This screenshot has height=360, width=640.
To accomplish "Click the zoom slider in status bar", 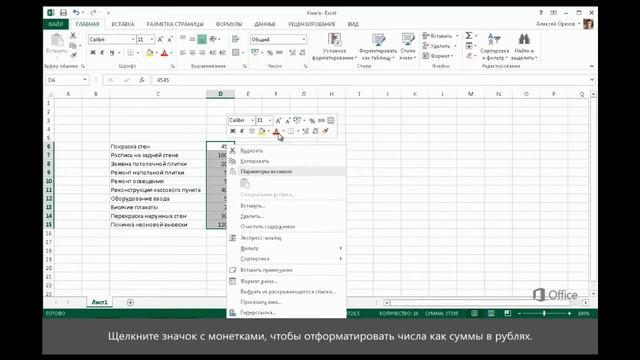I will tap(544, 313).
